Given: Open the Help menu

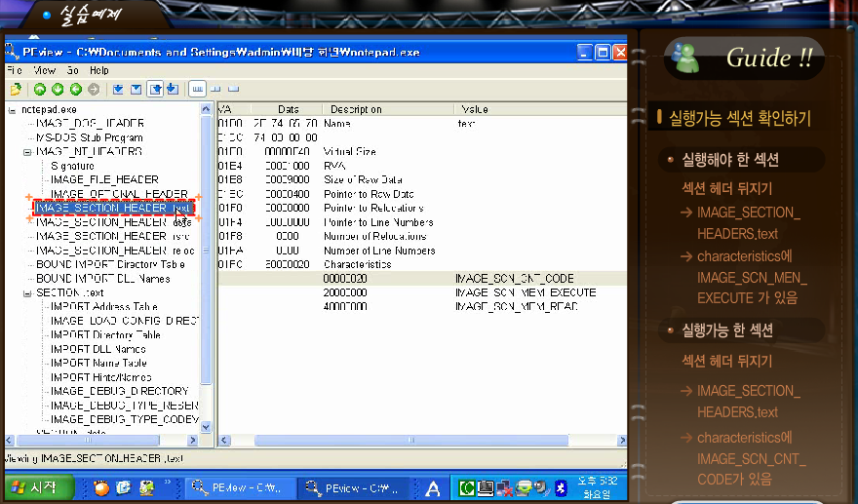Looking at the screenshot, I should pyautogui.click(x=99, y=70).
